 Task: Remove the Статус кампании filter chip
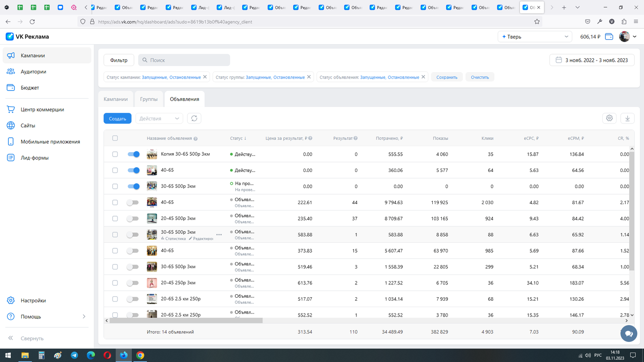click(205, 77)
